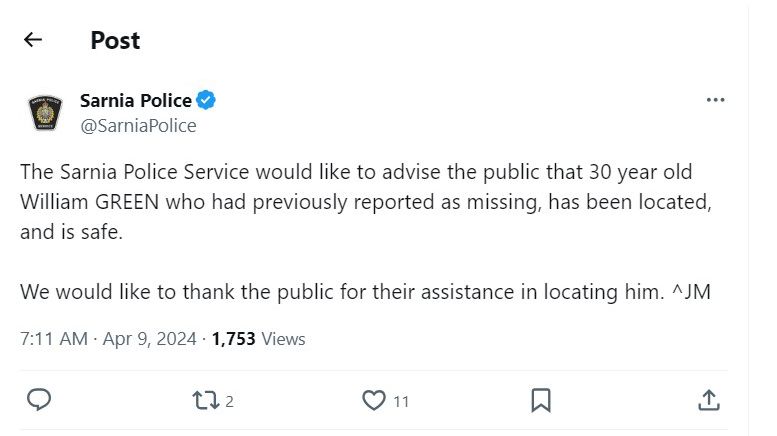Viewport: 777px width, 436px height.
Task: Open the three-dot more options menu
Action: (715, 100)
